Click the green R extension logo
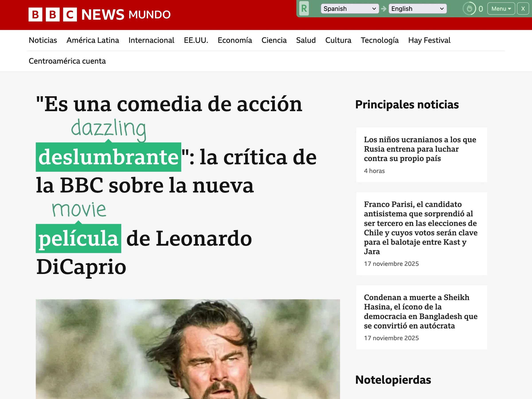This screenshot has width=532, height=399. click(304, 9)
